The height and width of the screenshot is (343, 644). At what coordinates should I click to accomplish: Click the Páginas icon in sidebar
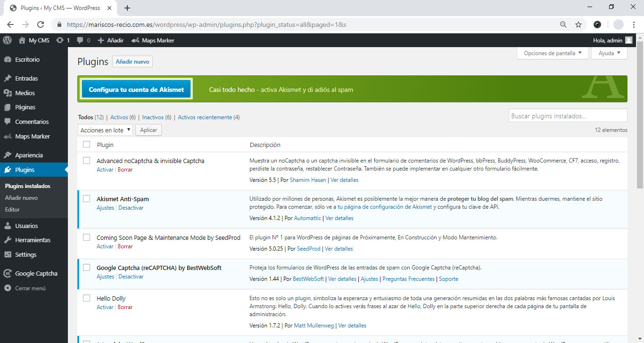[7, 107]
